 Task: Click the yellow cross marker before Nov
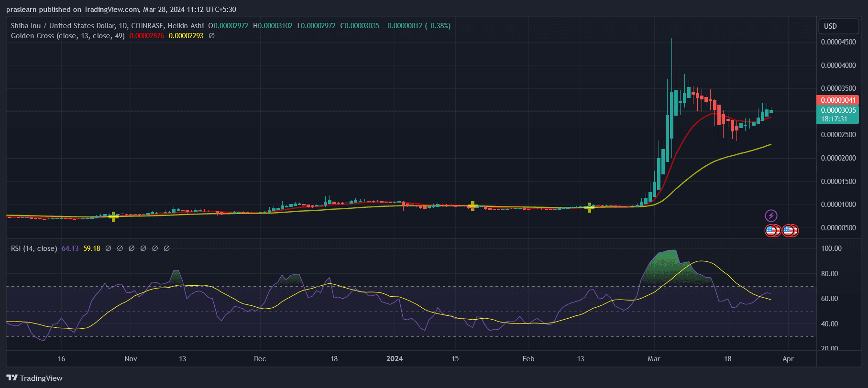pyautogui.click(x=113, y=216)
